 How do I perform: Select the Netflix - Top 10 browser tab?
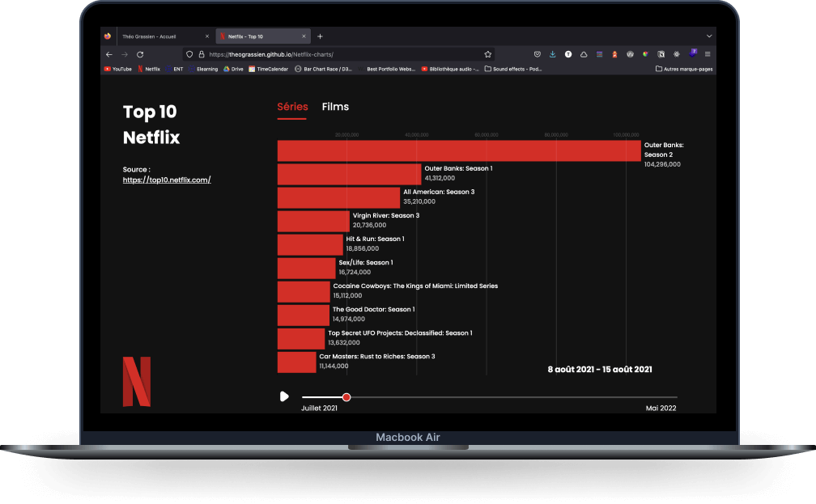pos(263,36)
